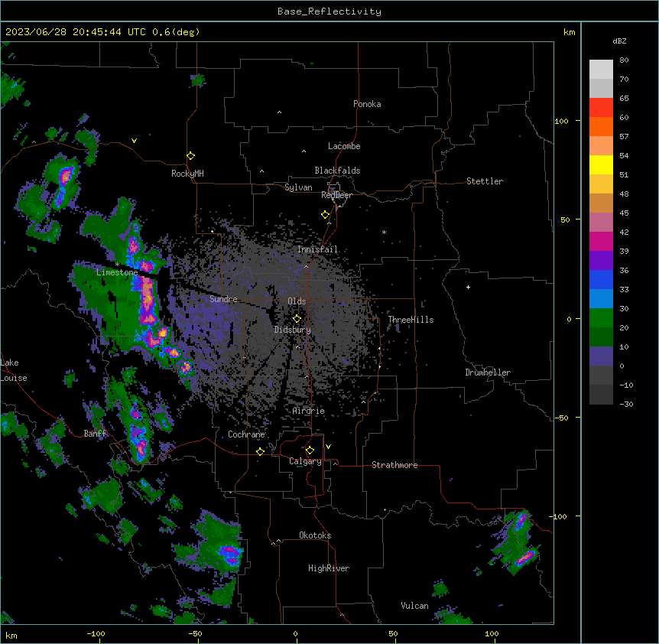The width and height of the screenshot is (659, 644).
Task: Click the Calgary city label
Action: [x=305, y=461]
